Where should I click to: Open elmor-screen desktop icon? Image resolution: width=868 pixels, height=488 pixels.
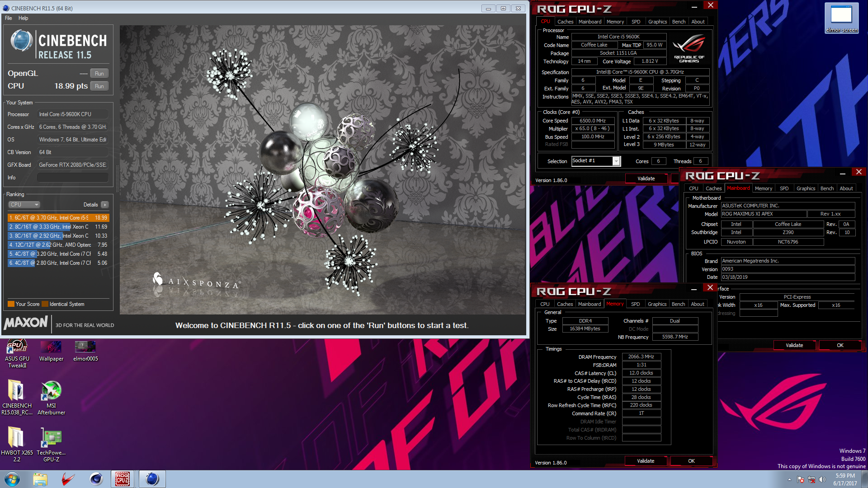(841, 18)
